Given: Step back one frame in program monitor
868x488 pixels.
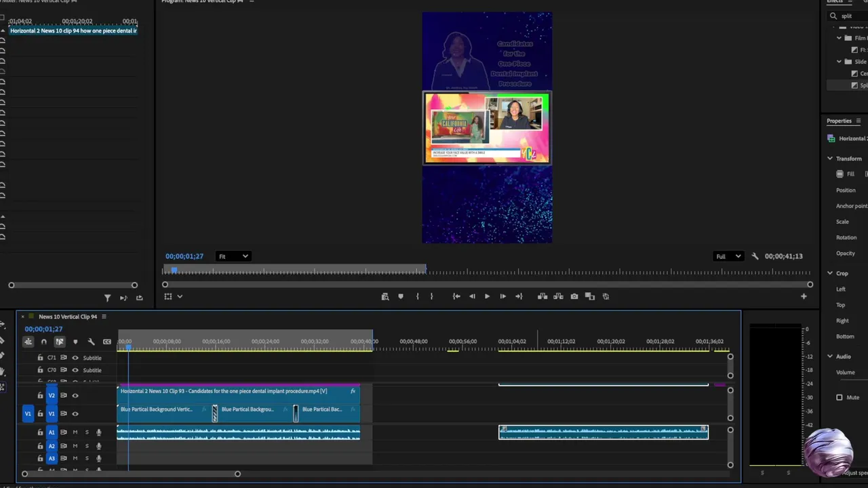Looking at the screenshot, I should (x=472, y=296).
